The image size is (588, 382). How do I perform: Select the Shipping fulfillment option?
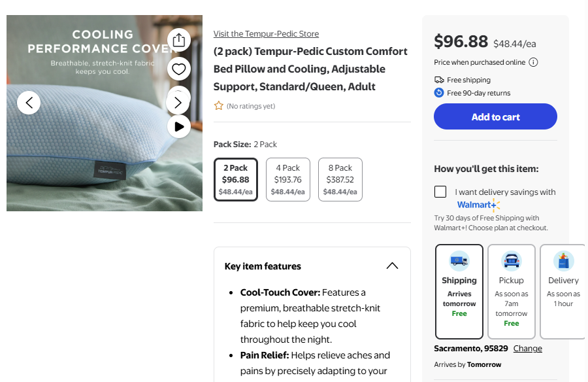[459, 291]
